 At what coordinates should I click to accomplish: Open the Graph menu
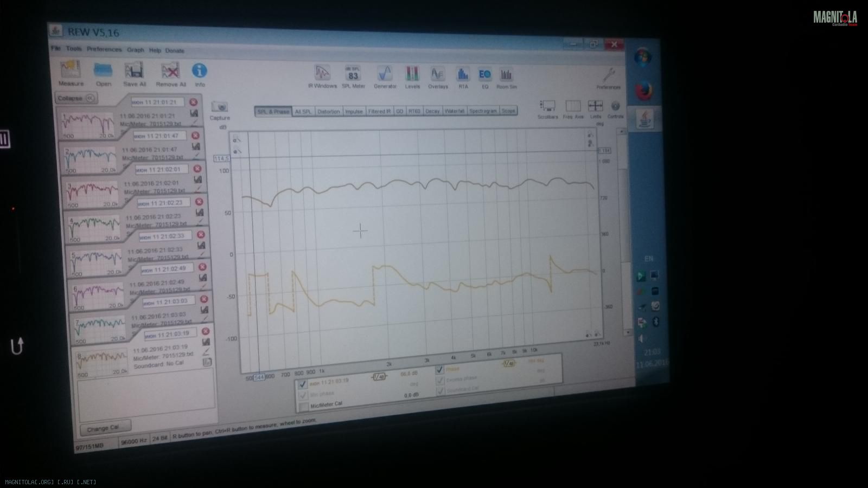tap(136, 50)
